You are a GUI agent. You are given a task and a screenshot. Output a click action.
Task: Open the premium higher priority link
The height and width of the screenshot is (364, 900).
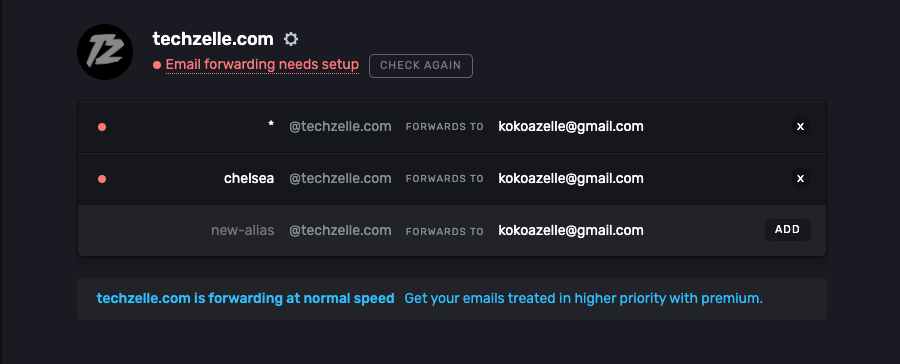[583, 299]
